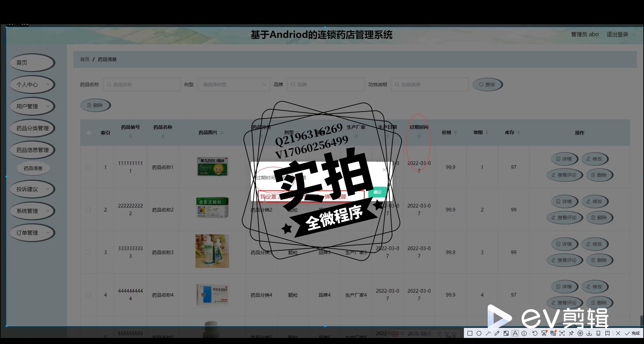Viewport: 644px width, 344px height.
Task: Open the 剂型 select dropdown
Action: (234, 84)
